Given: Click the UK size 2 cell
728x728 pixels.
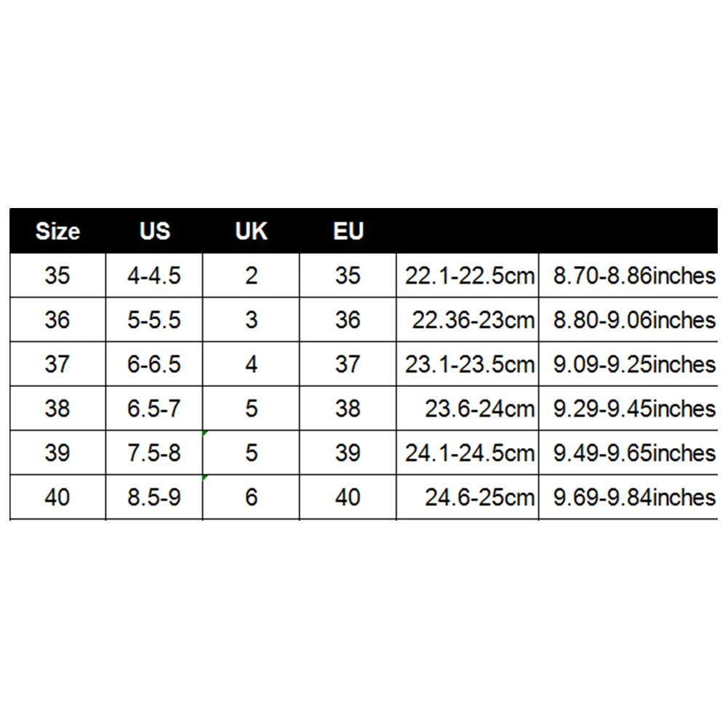Looking at the screenshot, I should [x=251, y=276].
